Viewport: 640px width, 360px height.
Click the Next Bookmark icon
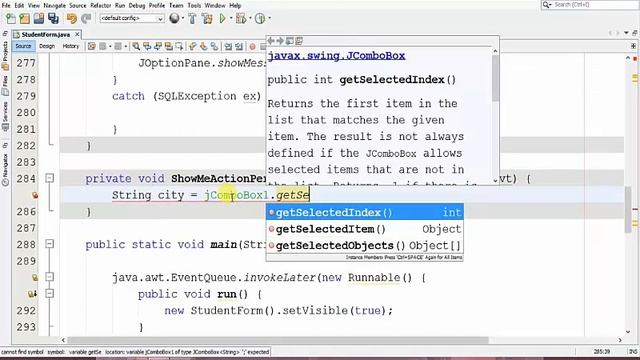(x=203, y=46)
